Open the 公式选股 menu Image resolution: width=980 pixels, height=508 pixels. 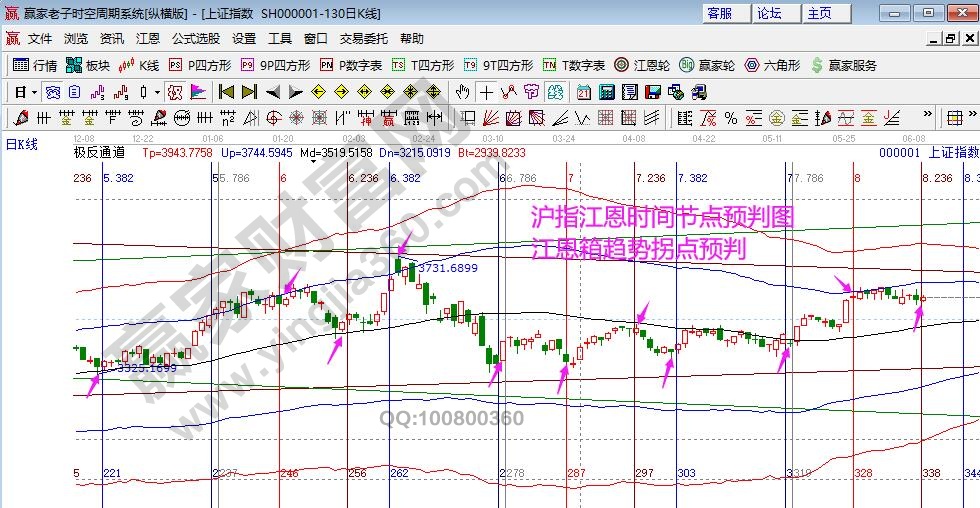point(196,39)
